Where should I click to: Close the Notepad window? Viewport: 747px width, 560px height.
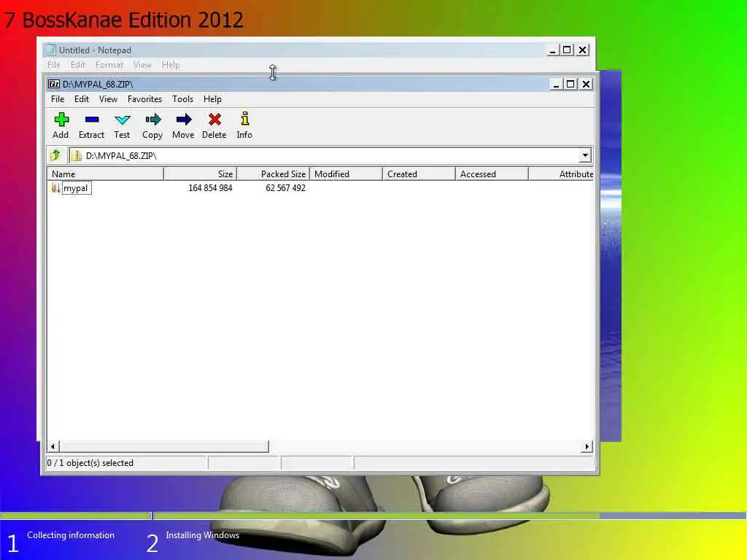[583, 50]
